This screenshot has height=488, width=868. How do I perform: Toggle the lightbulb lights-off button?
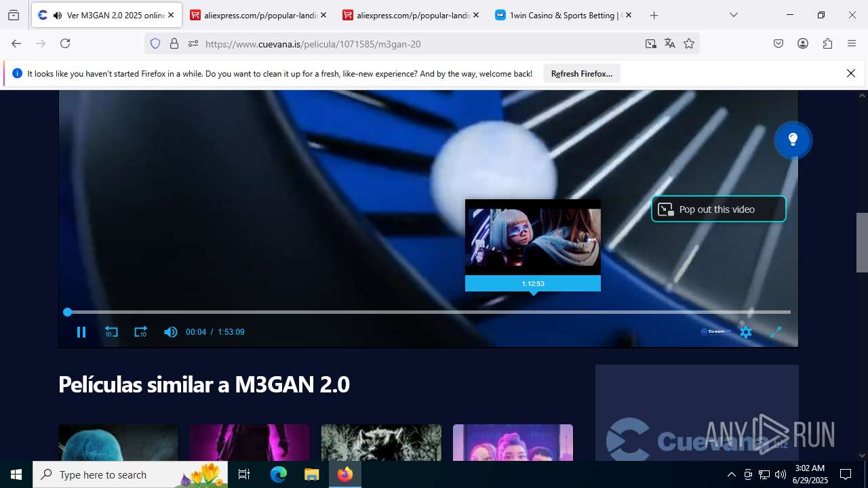(x=793, y=140)
